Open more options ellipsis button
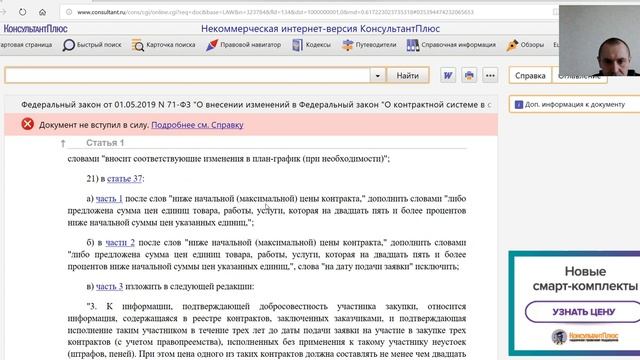Screen dimensions: 640x360 click(490, 76)
